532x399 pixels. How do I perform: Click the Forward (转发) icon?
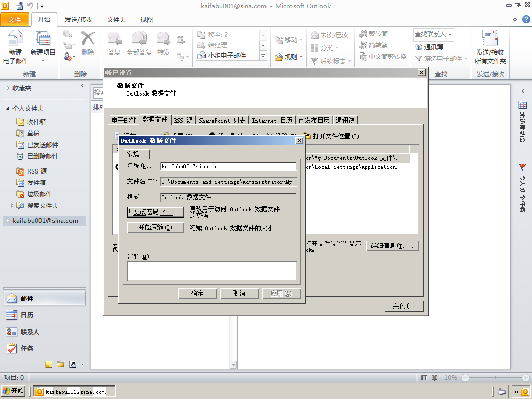(x=164, y=38)
